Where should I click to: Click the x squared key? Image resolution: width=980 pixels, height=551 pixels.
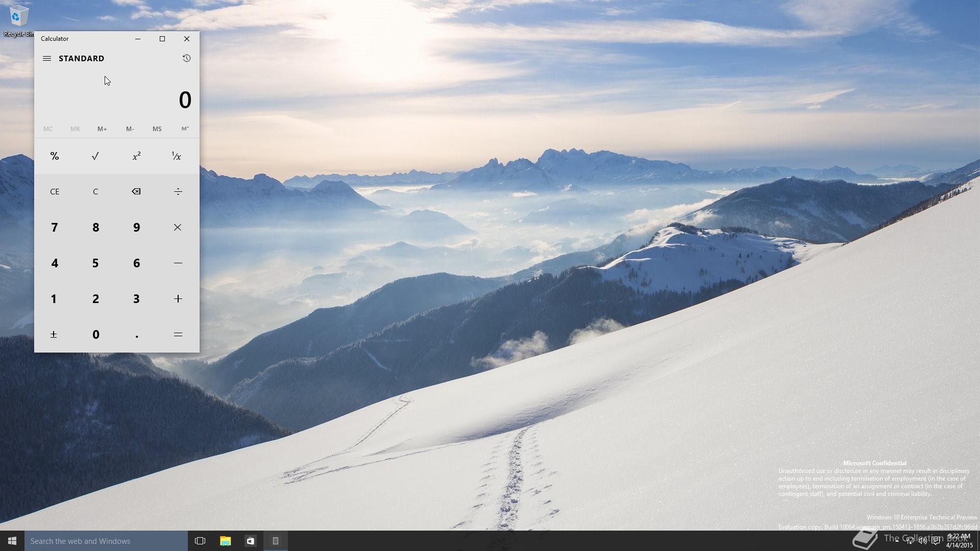tap(136, 156)
